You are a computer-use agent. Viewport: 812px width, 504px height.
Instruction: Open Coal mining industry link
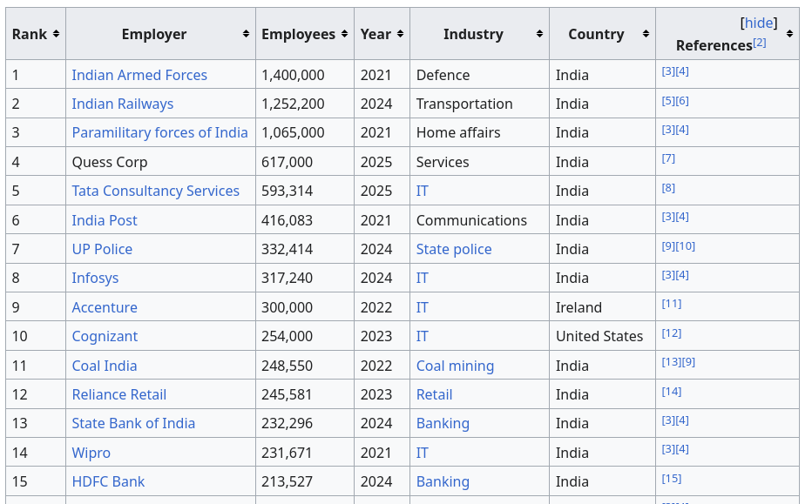coord(454,366)
